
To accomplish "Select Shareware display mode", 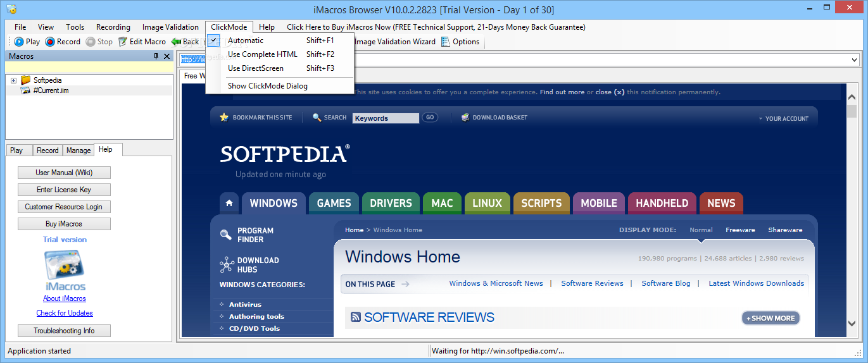I will (x=785, y=230).
